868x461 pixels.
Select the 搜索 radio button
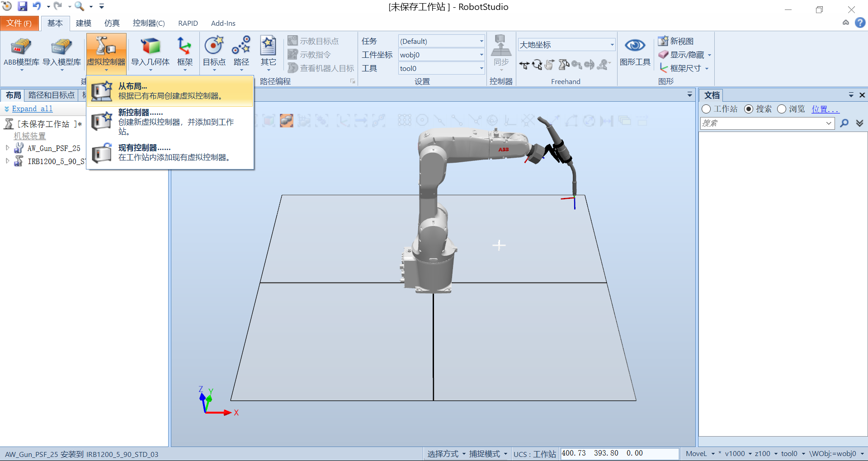749,109
